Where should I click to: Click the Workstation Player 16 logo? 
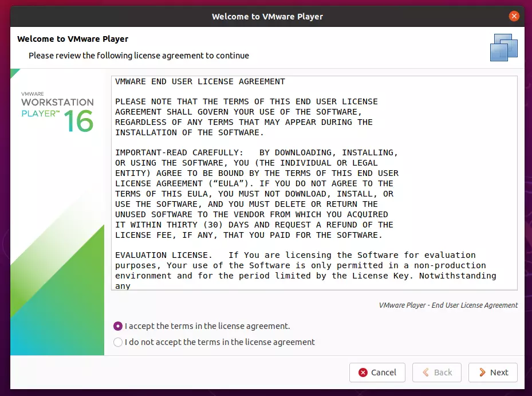57,112
